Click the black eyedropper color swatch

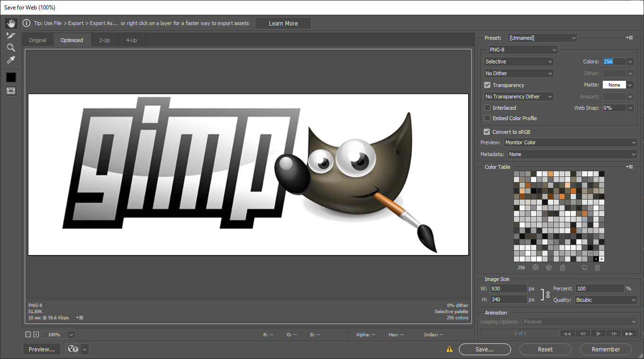(11, 77)
